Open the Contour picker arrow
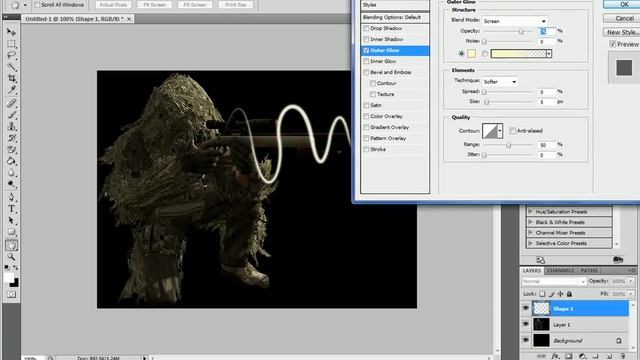 click(500, 131)
